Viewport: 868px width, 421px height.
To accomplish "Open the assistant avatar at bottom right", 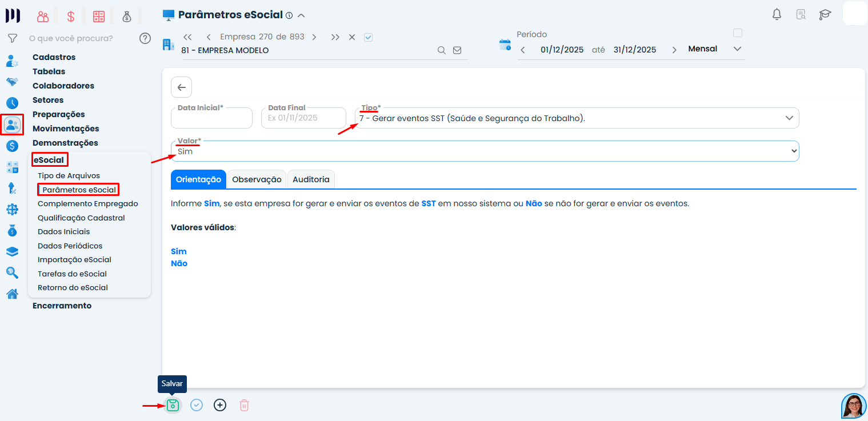I will (854, 406).
